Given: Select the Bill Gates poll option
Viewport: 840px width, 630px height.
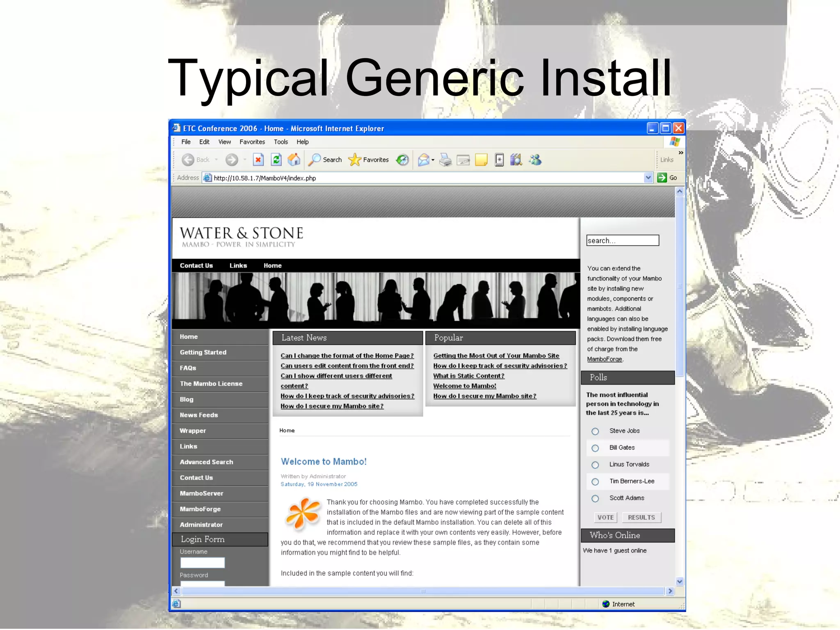Looking at the screenshot, I should click(595, 448).
